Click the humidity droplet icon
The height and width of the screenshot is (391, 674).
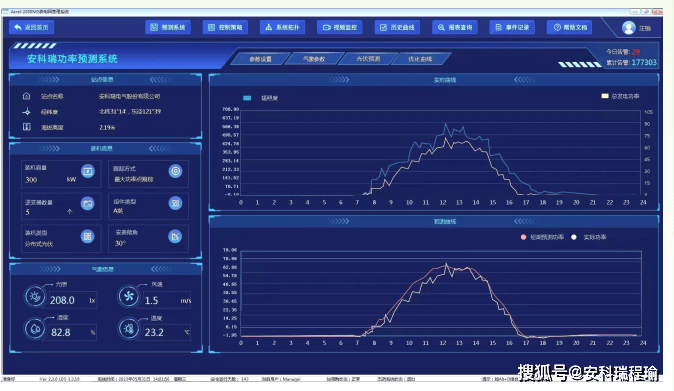tap(35, 329)
